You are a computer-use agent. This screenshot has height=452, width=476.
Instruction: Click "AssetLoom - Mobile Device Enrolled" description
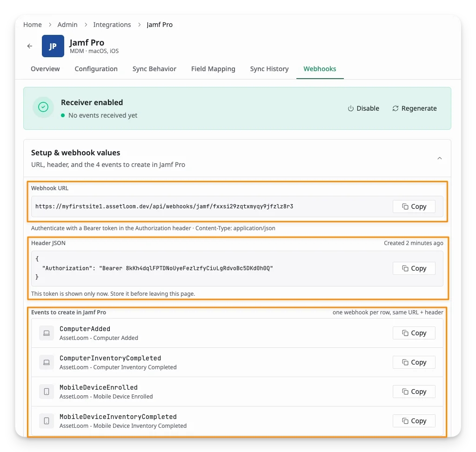tap(106, 397)
